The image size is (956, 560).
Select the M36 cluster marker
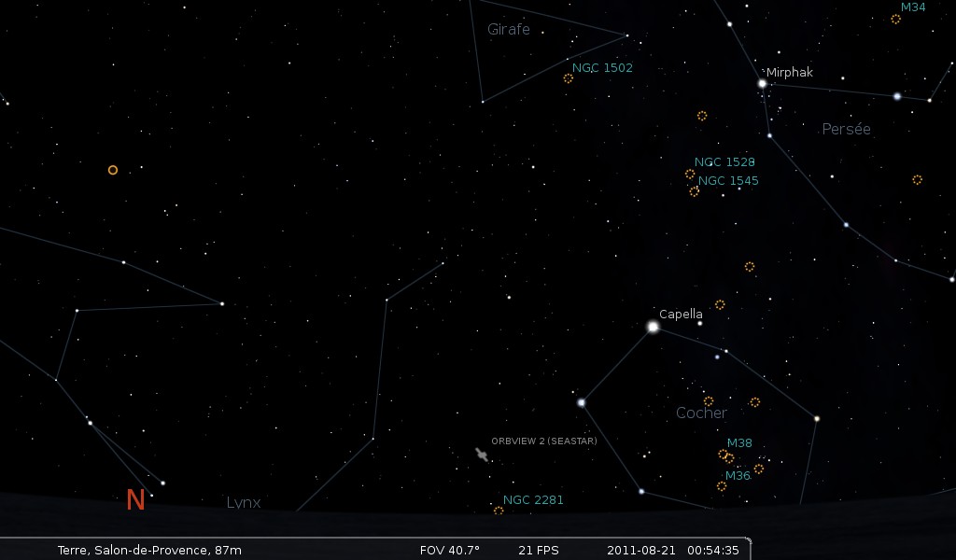point(722,486)
